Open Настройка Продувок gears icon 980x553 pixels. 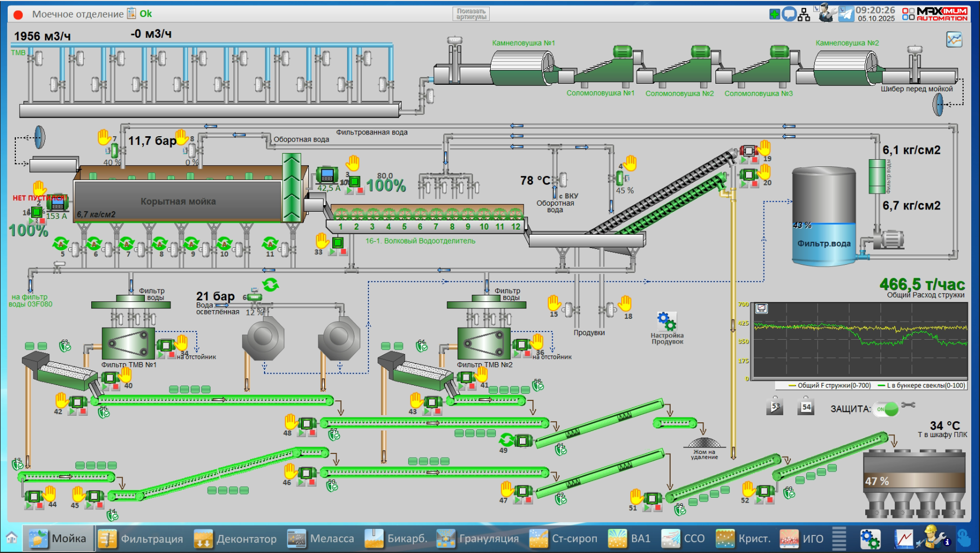click(666, 321)
